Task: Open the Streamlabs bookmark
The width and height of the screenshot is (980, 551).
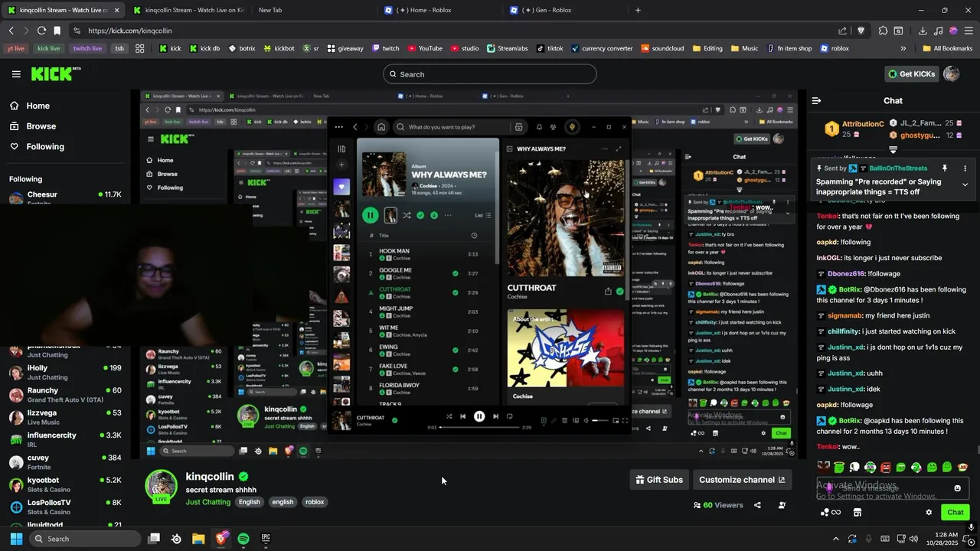Action: click(508, 48)
